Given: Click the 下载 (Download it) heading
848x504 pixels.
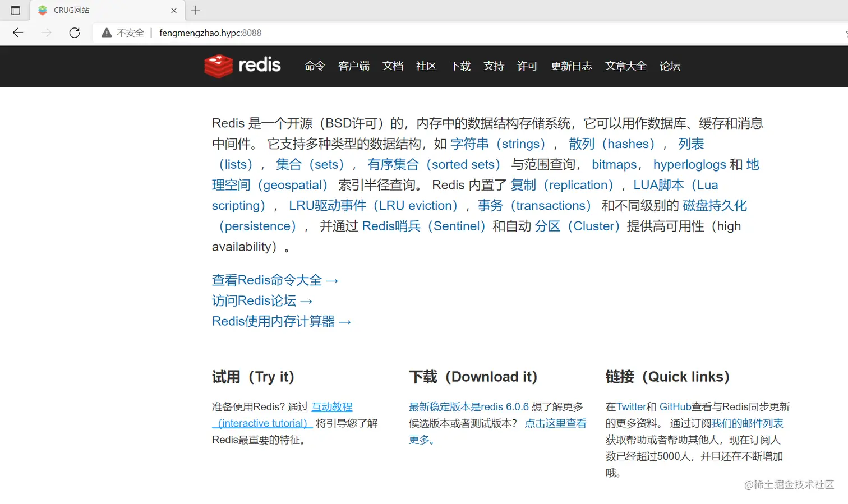Looking at the screenshot, I should pyautogui.click(x=473, y=377).
